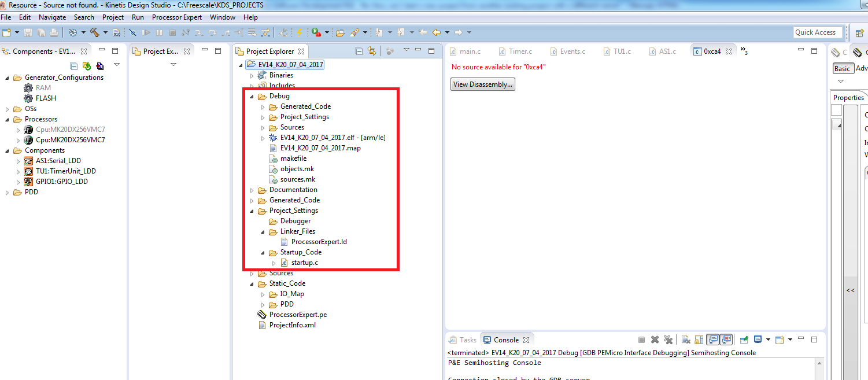This screenshot has width=868, height=380.
Task: Toggle Show Console When Standard Out Changes
Action: [x=712, y=340]
